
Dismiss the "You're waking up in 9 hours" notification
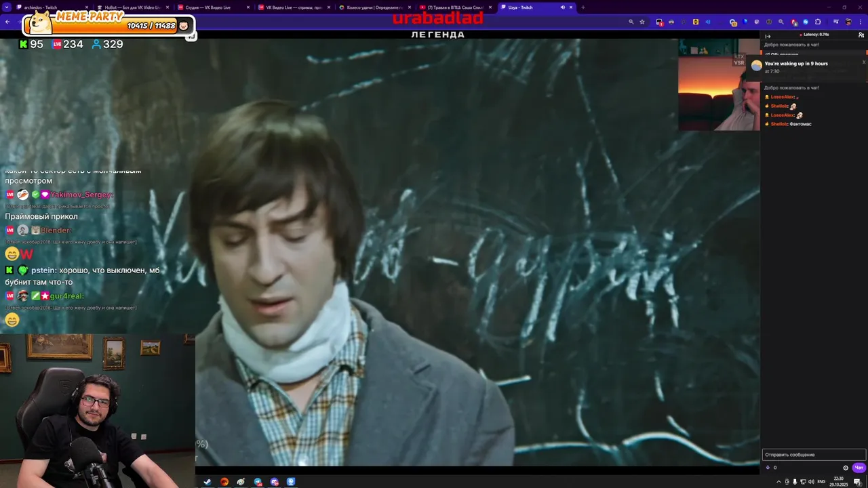tap(864, 62)
